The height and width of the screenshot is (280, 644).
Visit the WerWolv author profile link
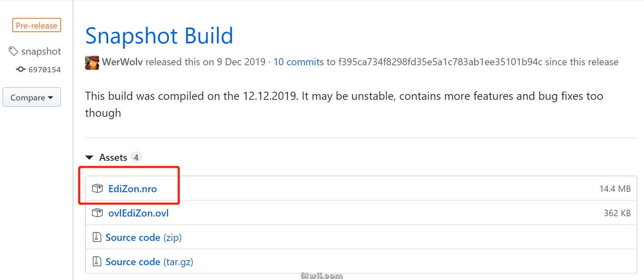pos(122,62)
